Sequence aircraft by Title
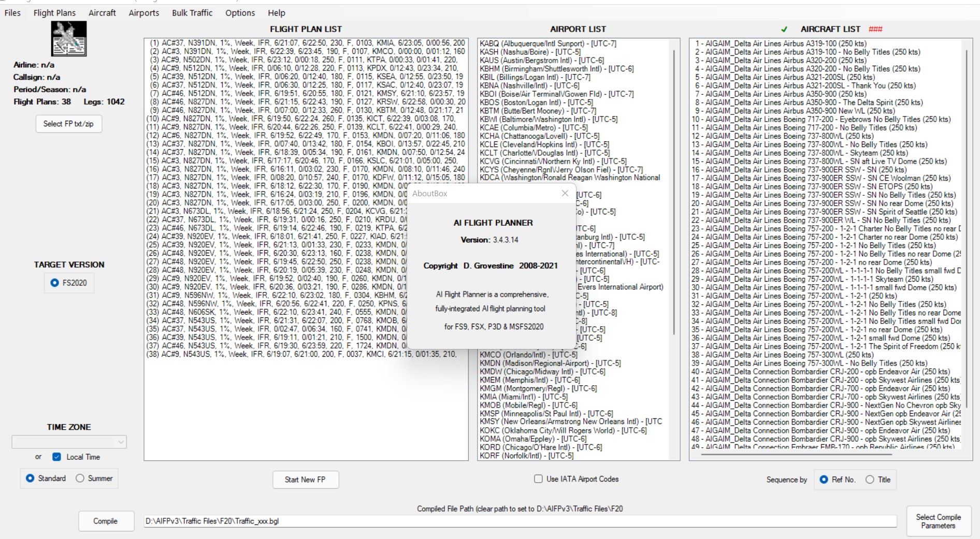This screenshot has width=980, height=539. 878,479
